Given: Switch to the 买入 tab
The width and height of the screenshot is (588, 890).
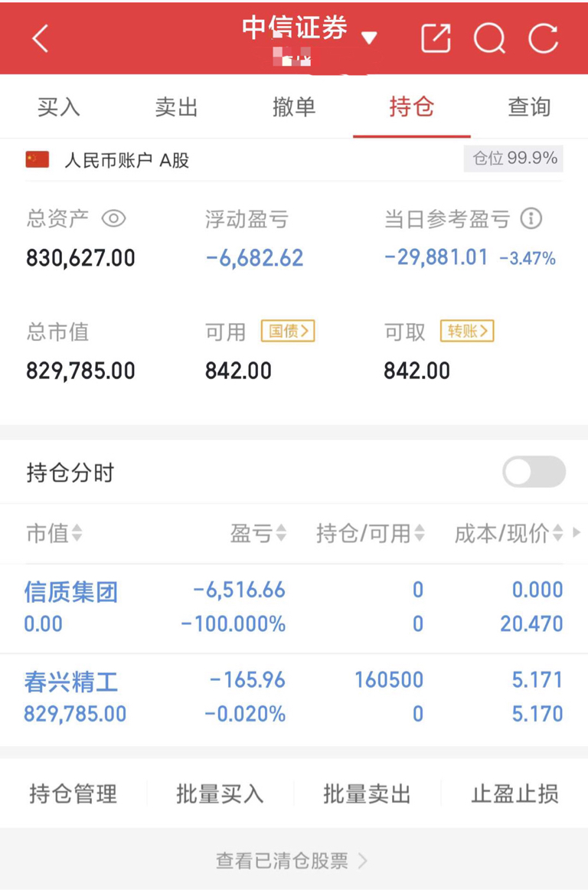Looking at the screenshot, I should point(58,106).
